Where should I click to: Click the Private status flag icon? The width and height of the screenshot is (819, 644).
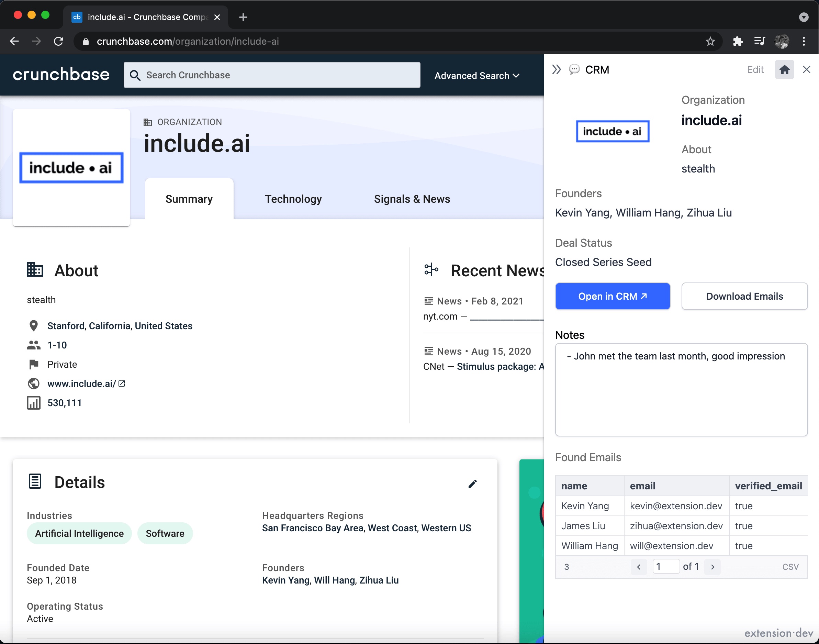pos(34,364)
